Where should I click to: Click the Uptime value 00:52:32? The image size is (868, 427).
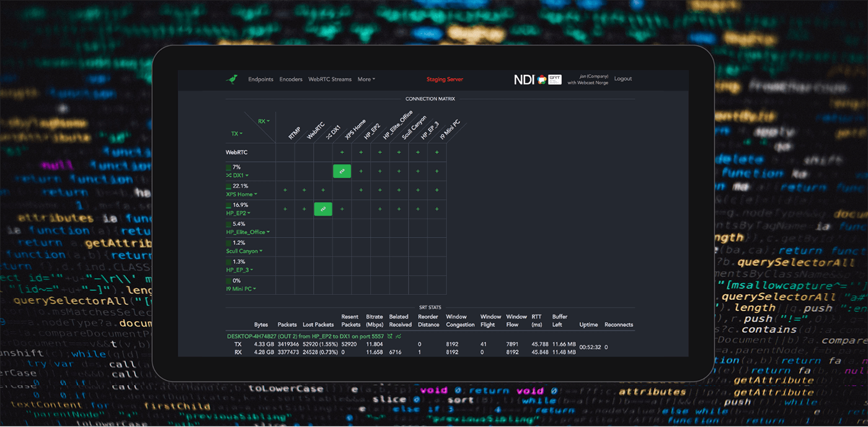[590, 348]
